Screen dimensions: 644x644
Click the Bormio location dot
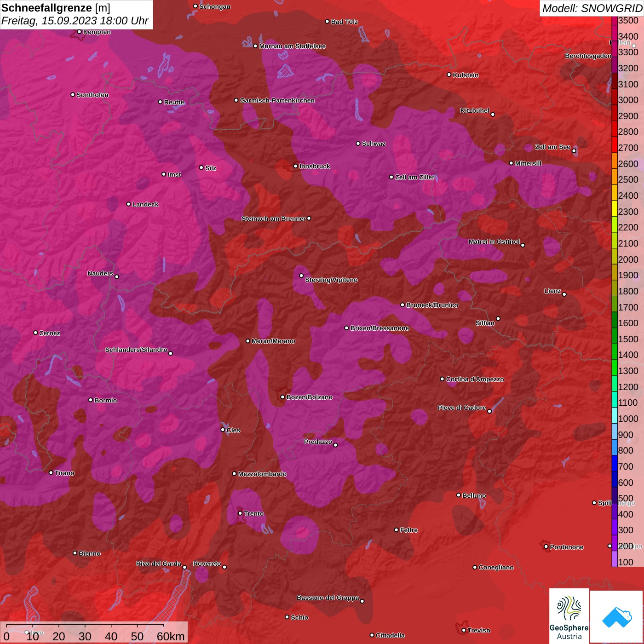pyautogui.click(x=91, y=400)
